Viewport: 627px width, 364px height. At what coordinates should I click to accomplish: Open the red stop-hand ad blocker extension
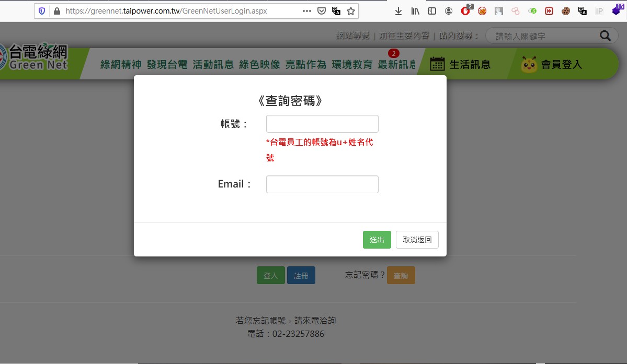[466, 10]
